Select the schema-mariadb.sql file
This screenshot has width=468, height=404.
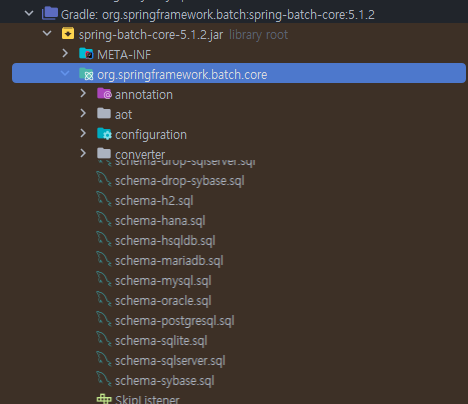169,261
